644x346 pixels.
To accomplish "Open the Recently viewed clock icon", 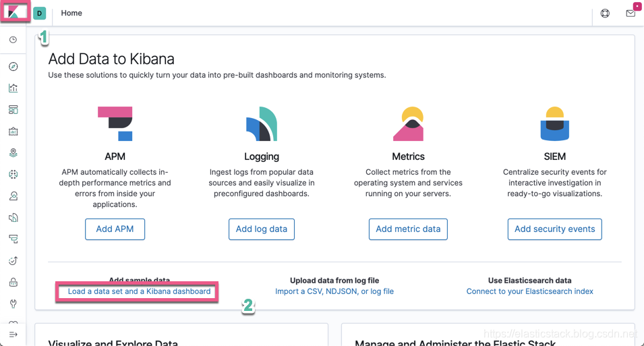I will [13, 40].
